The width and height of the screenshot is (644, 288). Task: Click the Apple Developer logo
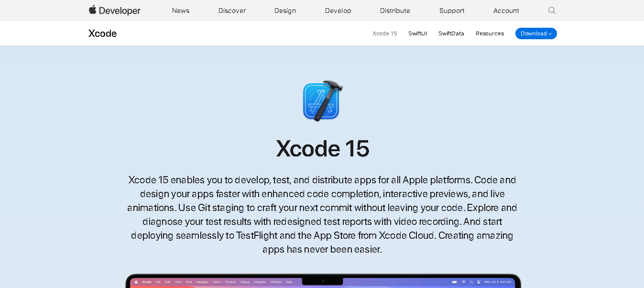[x=115, y=11]
